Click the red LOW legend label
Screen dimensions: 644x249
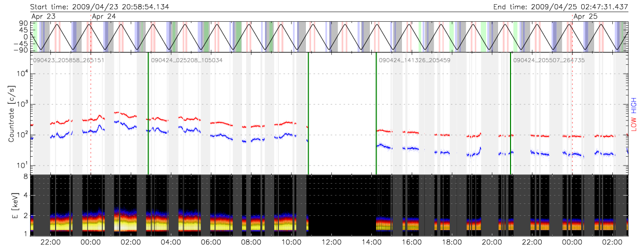[x=634, y=123]
